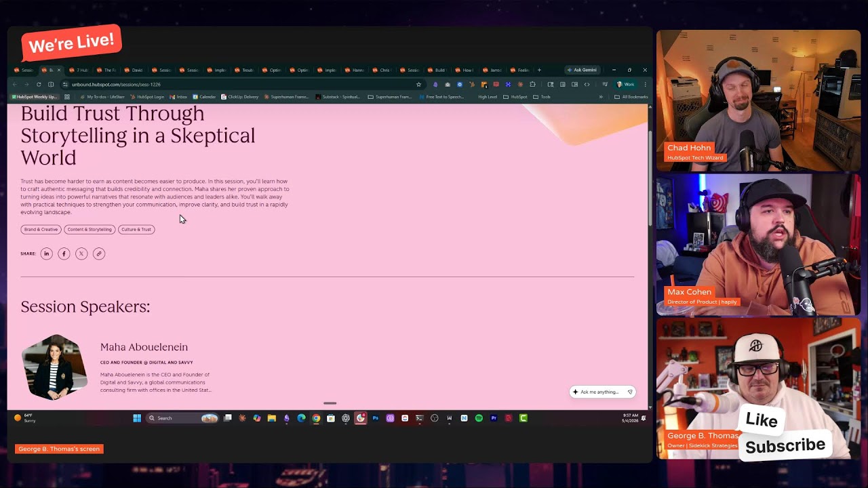Share session on LinkedIn
The width and height of the screenshot is (868, 488).
(x=46, y=253)
